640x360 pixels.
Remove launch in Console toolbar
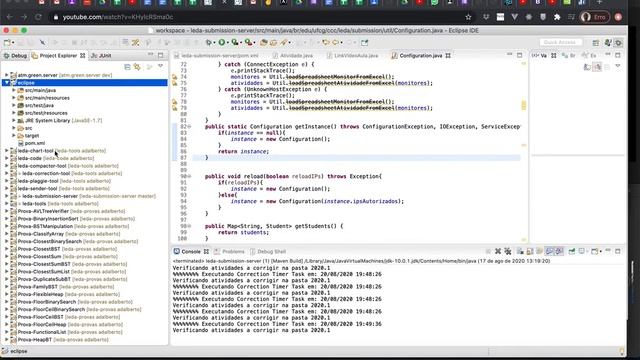[498, 251]
